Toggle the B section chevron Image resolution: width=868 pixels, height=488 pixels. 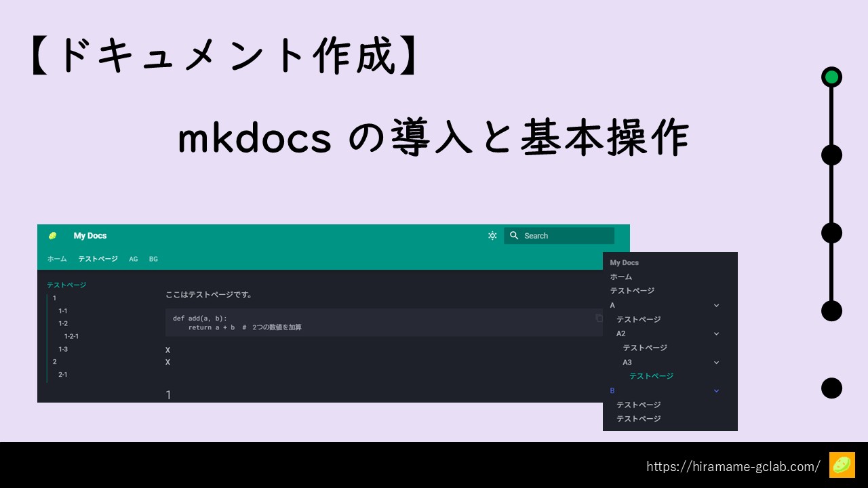coord(716,391)
